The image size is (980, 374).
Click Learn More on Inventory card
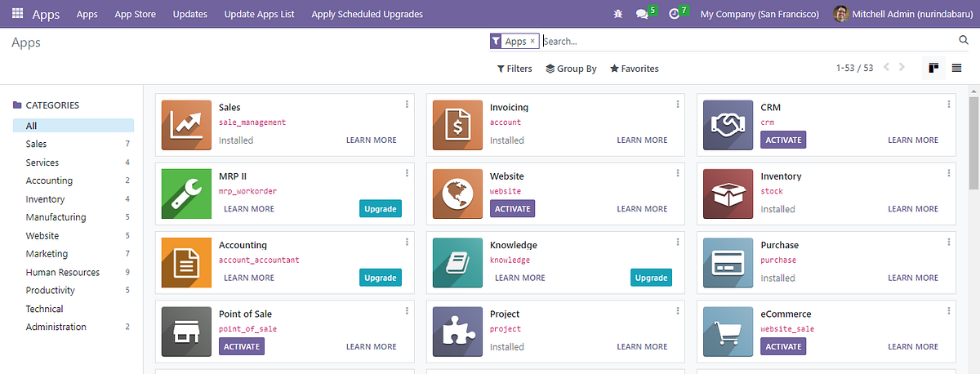913,209
